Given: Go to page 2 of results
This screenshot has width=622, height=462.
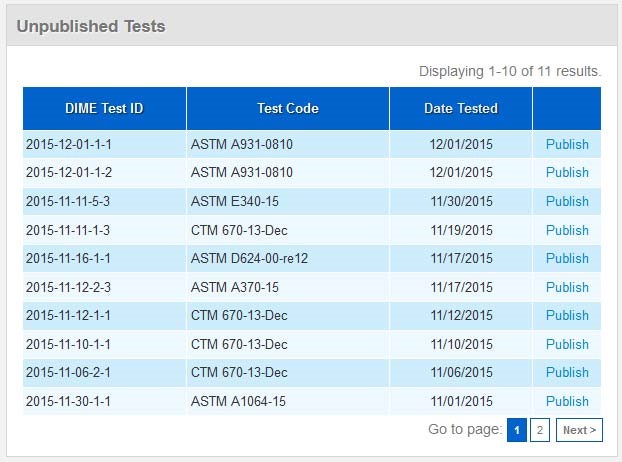Looking at the screenshot, I should [539, 430].
